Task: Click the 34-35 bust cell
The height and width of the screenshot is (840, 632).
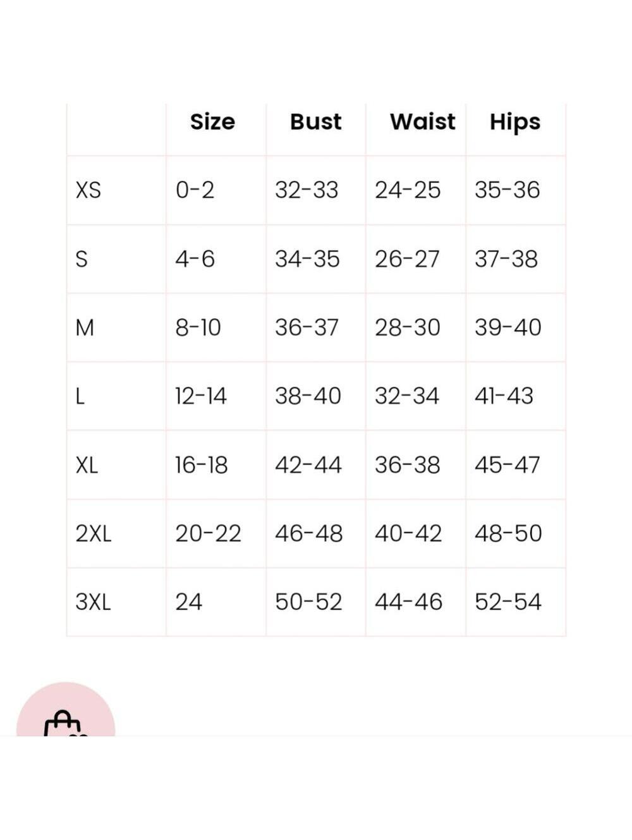Action: (307, 259)
